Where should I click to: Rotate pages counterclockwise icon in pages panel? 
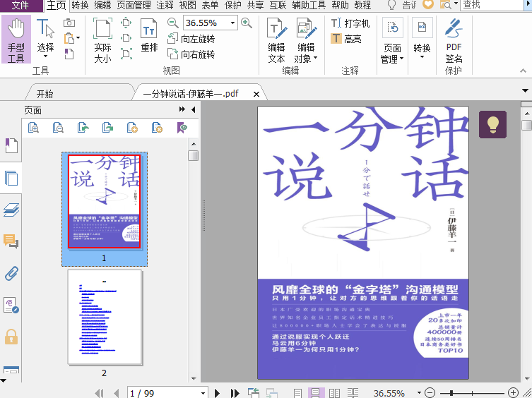click(x=83, y=128)
